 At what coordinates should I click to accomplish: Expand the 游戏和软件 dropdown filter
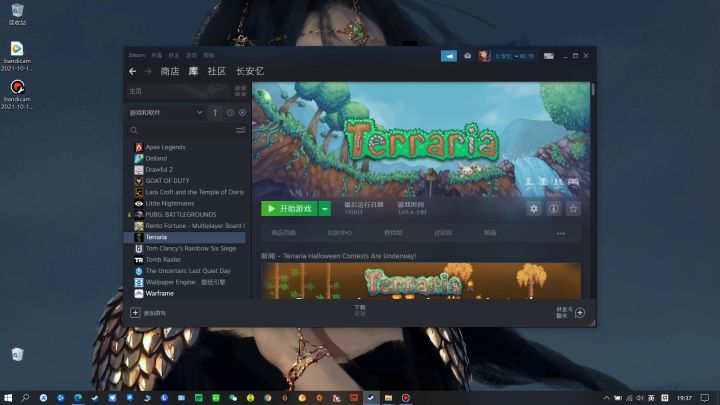[166, 112]
